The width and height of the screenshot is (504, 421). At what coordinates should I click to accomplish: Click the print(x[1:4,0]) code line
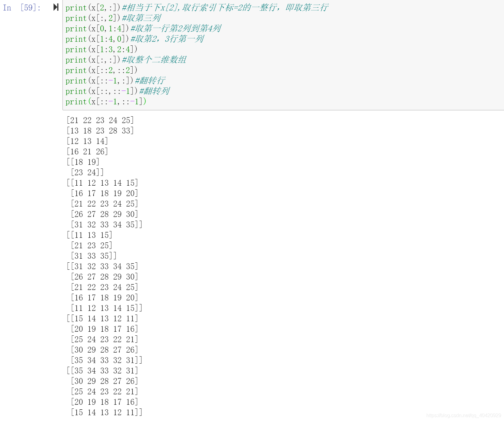97,39
